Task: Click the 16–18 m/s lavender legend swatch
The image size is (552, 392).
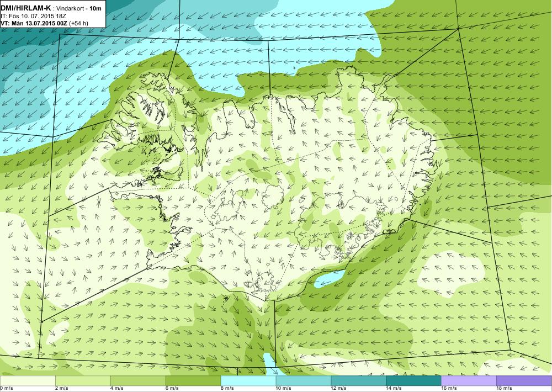Action: click(469, 381)
